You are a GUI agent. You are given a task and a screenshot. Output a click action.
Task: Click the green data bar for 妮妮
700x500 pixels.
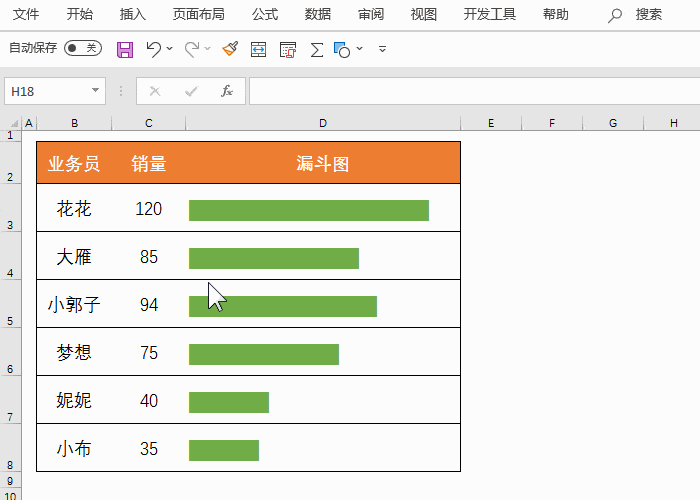pos(229,402)
